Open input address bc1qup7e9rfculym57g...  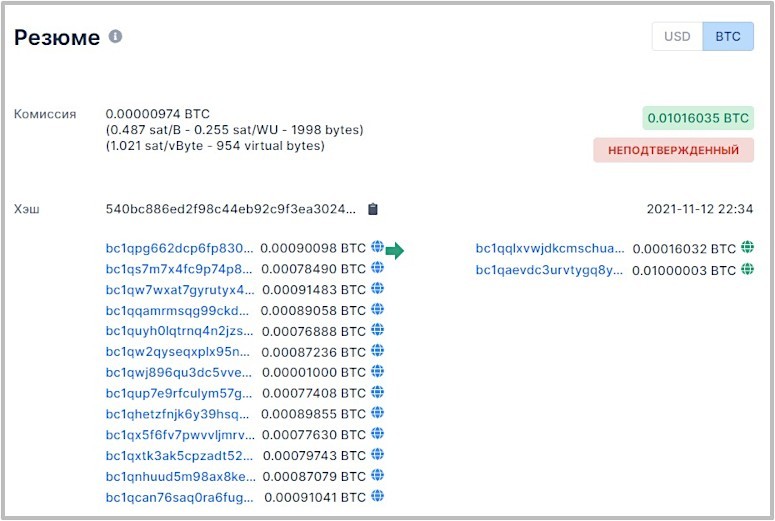click(179, 393)
